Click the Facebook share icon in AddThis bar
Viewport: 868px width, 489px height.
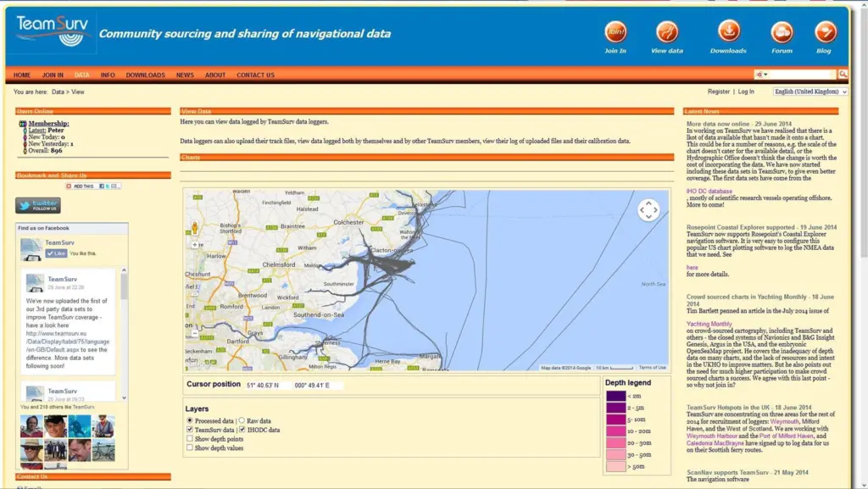(102, 186)
